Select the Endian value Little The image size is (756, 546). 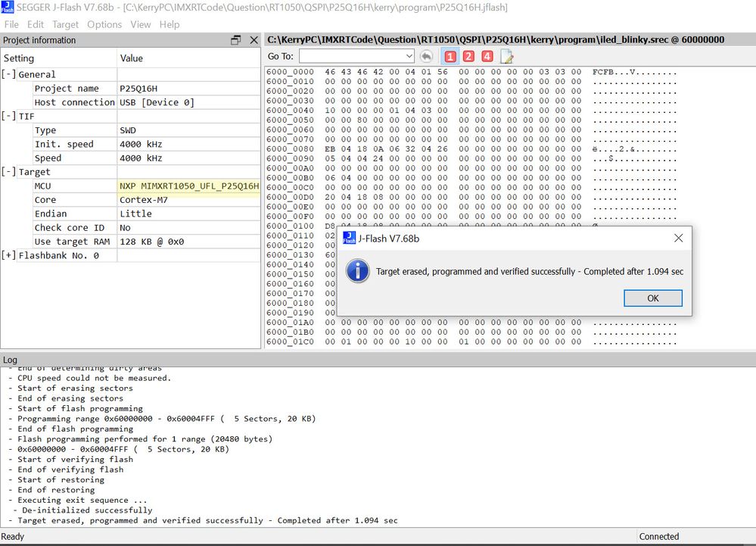135,214
